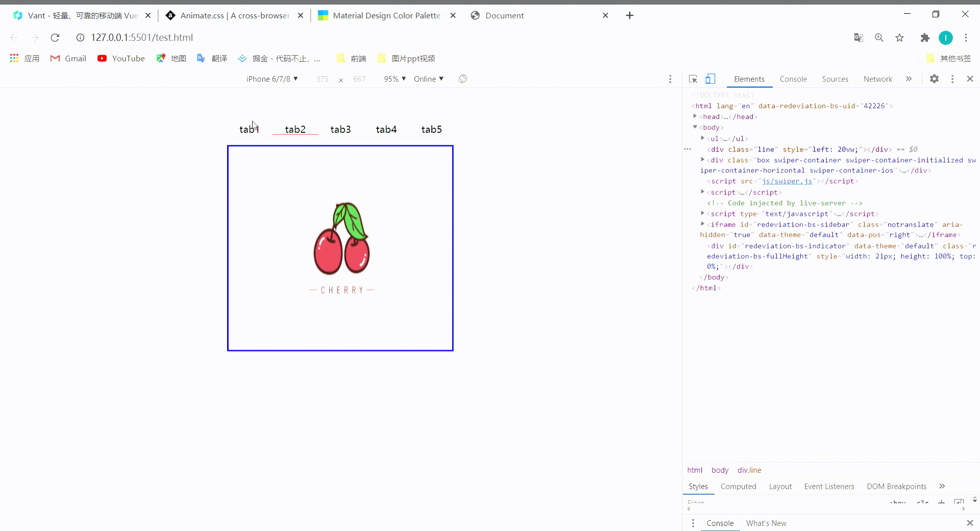Select tab4 on the page
This screenshot has height=531, width=980.
[386, 129]
